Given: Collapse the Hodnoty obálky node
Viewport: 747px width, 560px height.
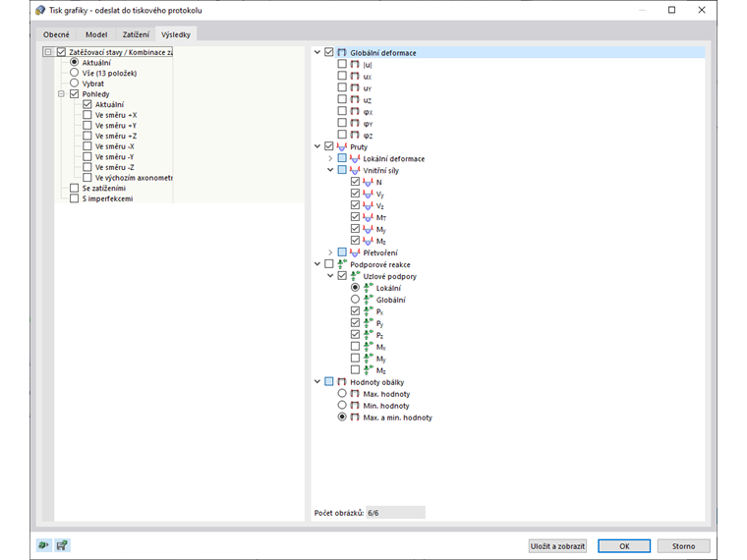Looking at the screenshot, I should click(x=317, y=381).
